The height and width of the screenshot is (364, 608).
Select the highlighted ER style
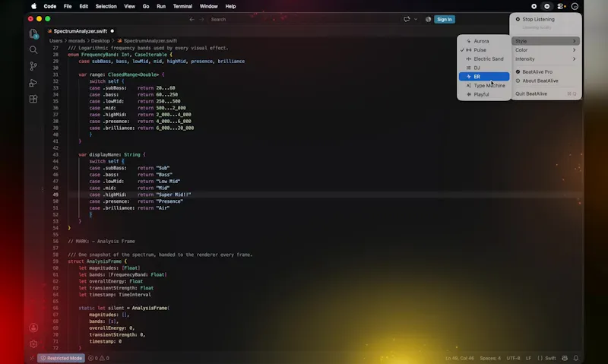coord(484,76)
